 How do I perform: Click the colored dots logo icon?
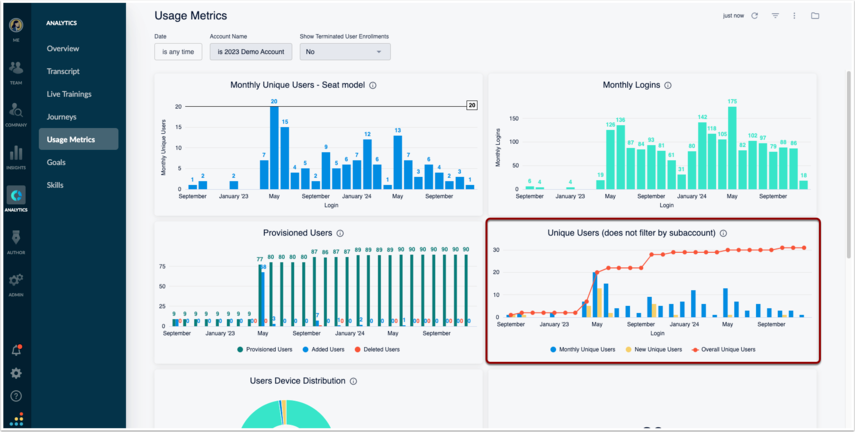point(16,419)
